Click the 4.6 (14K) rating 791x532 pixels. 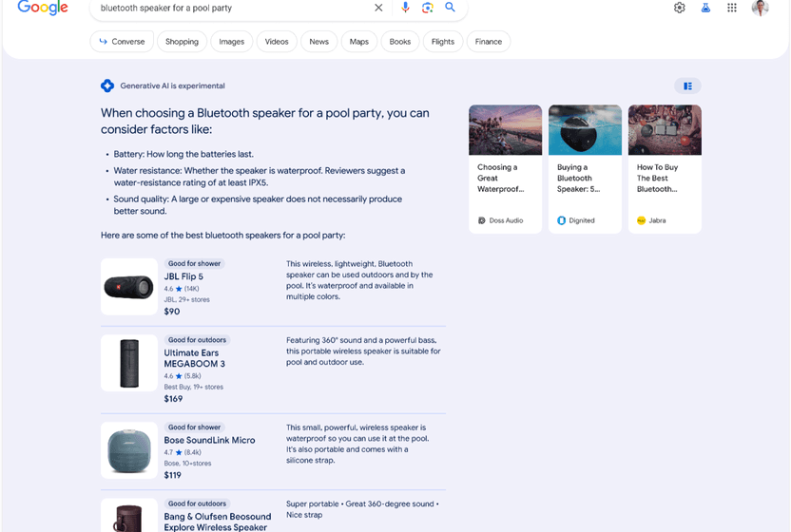(182, 289)
